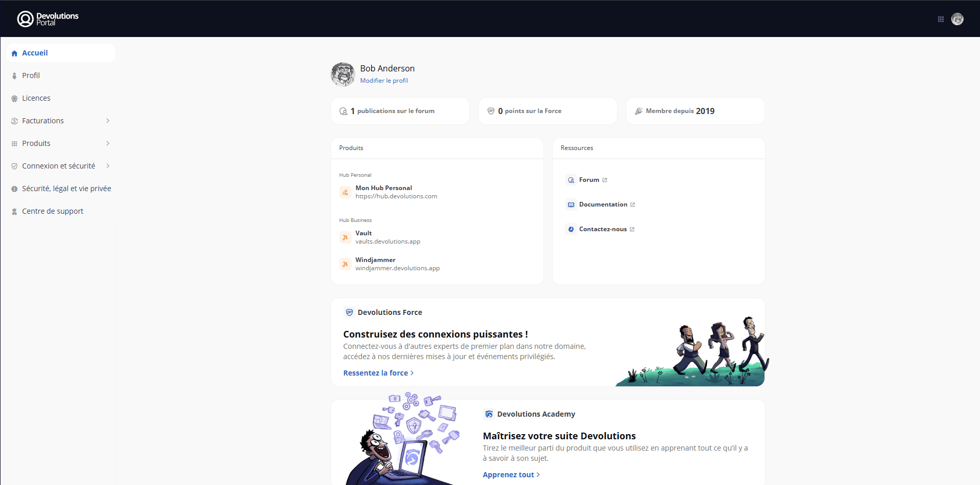Click the Devolutions Portal logo
Screen dimensions: 980x485
[x=48, y=19]
